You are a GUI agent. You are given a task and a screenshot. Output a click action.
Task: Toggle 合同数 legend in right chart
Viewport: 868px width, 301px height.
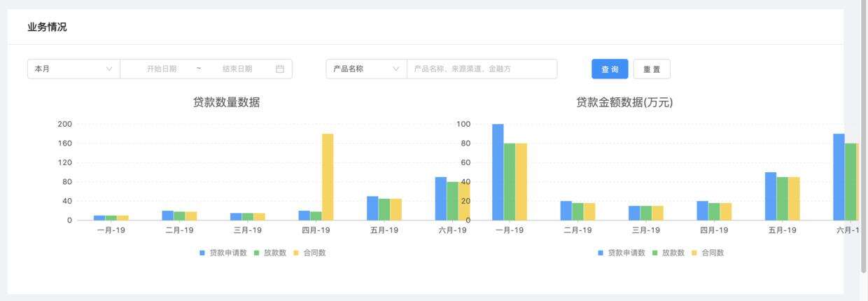(x=708, y=253)
